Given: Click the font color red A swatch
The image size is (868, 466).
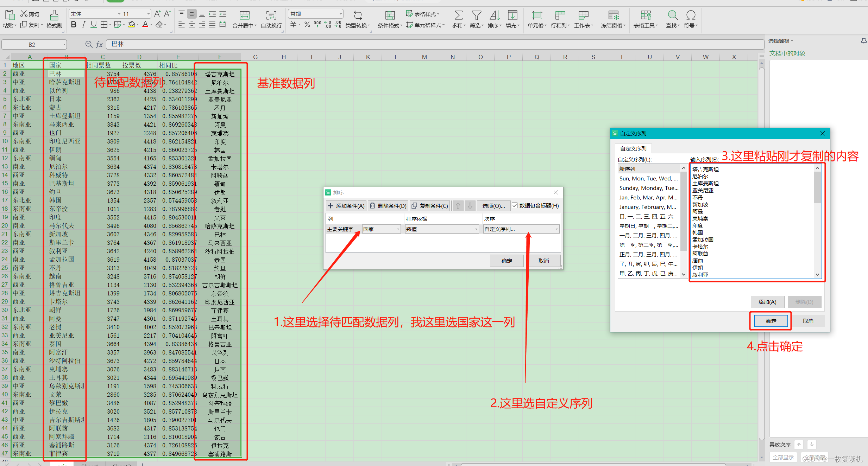Looking at the screenshot, I should (x=145, y=25).
